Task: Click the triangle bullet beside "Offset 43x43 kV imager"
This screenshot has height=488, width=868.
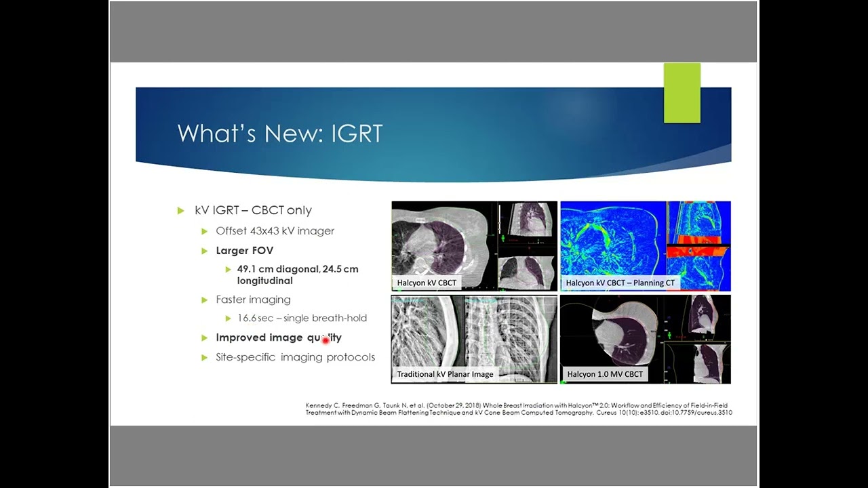Action: (204, 231)
